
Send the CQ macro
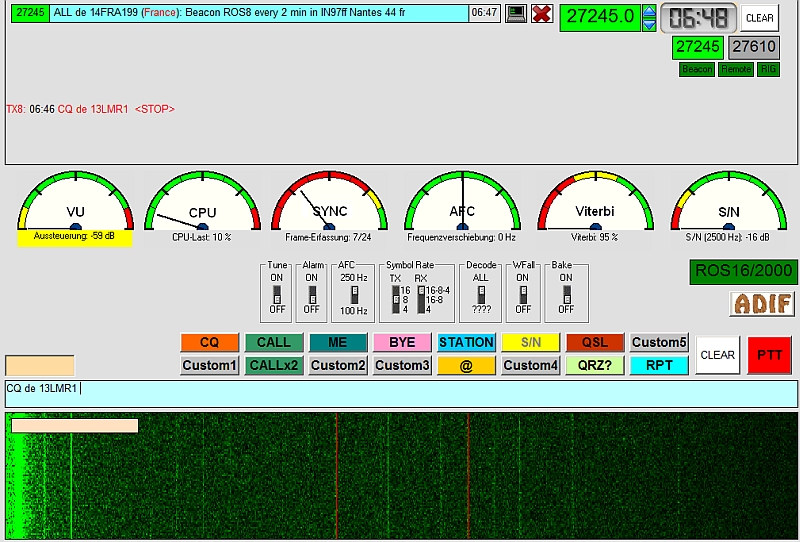[209, 342]
